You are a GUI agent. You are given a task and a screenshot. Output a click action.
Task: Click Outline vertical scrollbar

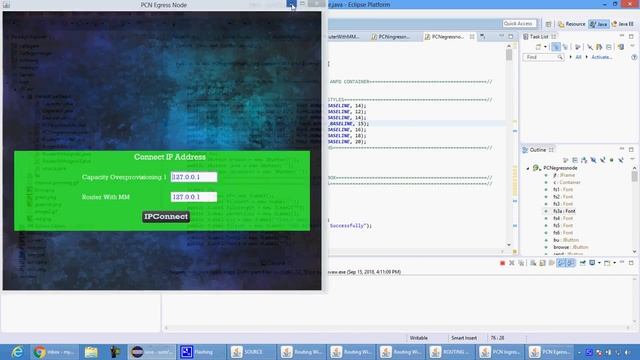point(634,209)
